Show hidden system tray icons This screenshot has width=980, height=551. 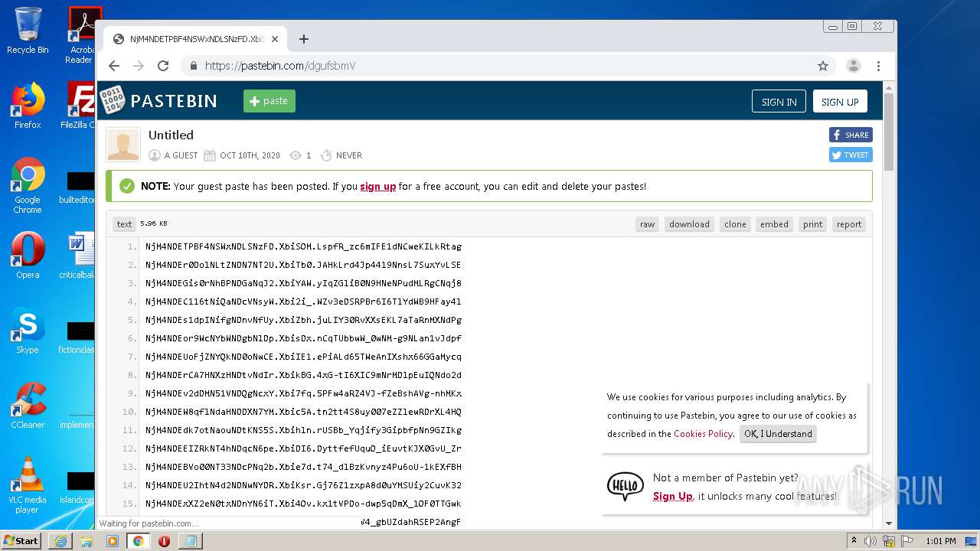[854, 541]
